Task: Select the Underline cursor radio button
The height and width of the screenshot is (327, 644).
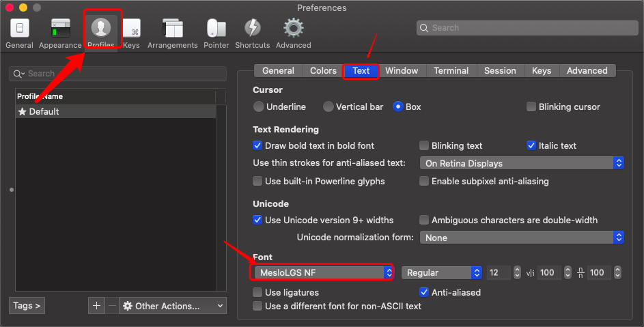Action: (x=259, y=107)
